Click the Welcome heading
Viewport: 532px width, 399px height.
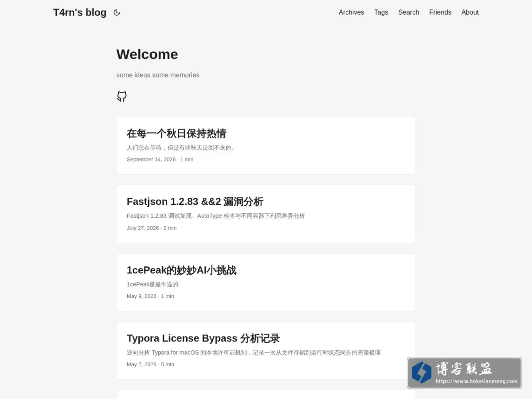147,54
